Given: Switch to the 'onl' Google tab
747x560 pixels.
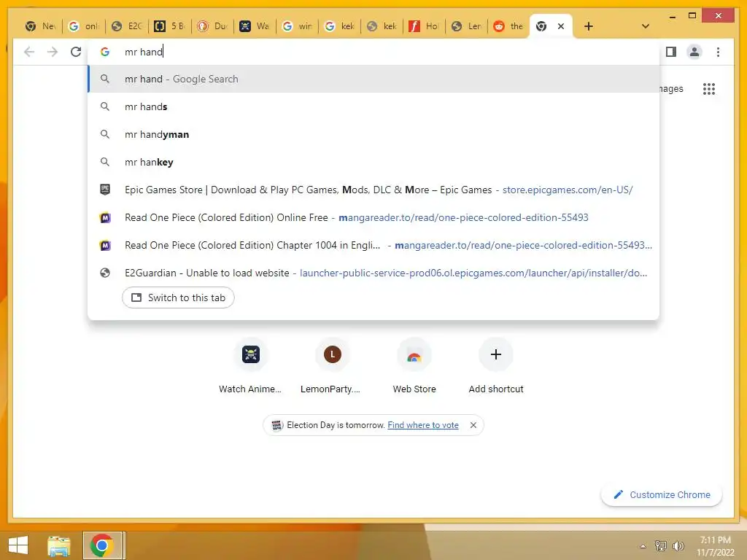Looking at the screenshot, I should [x=83, y=26].
